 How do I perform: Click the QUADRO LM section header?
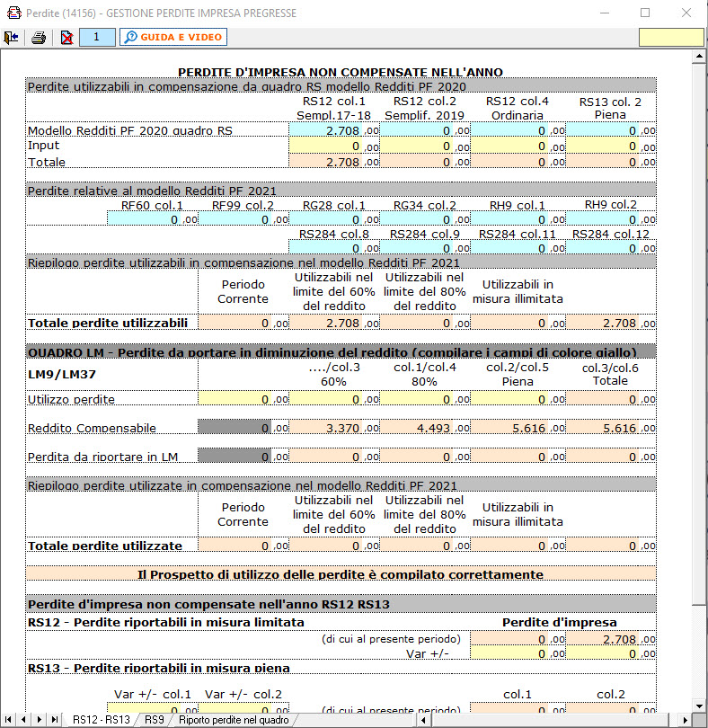click(x=341, y=351)
